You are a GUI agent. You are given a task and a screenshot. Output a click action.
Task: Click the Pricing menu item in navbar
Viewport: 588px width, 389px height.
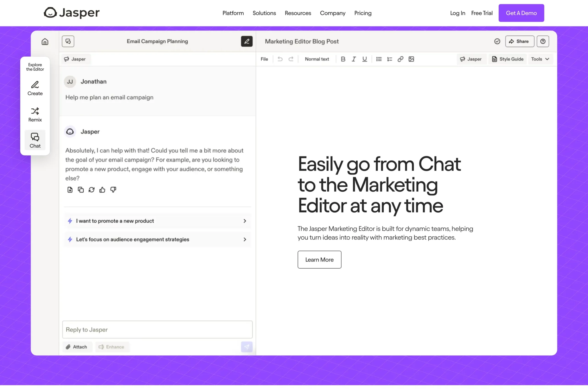363,13
